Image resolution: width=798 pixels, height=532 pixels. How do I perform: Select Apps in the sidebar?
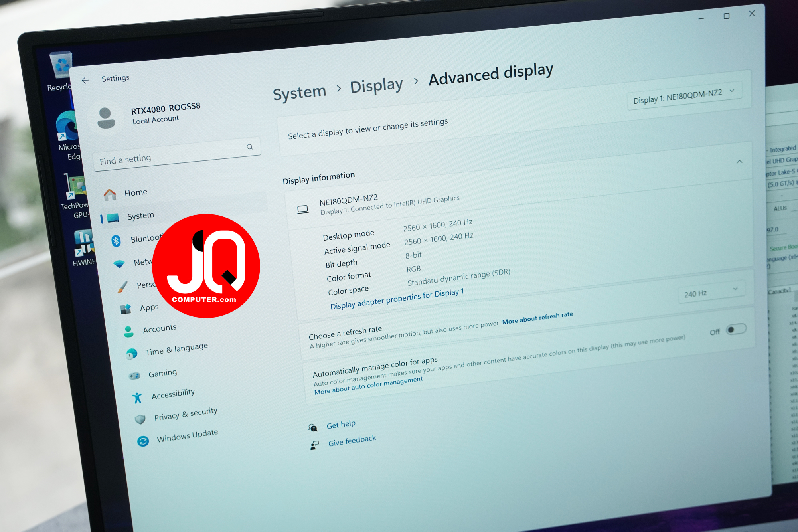coord(149,307)
